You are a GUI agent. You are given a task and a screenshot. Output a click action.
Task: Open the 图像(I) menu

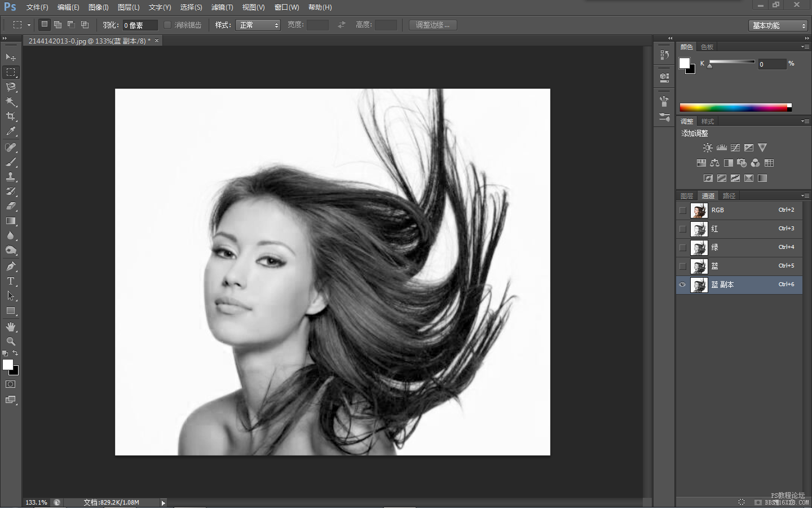99,7
